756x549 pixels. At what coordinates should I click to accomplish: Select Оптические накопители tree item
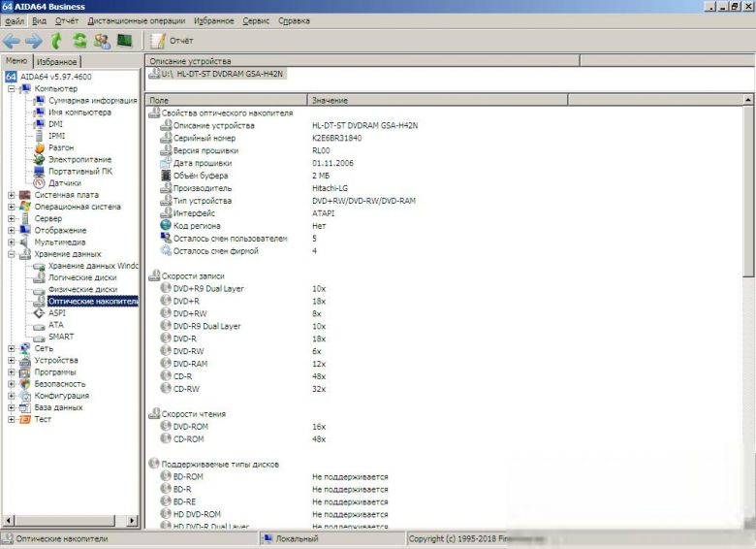point(93,301)
